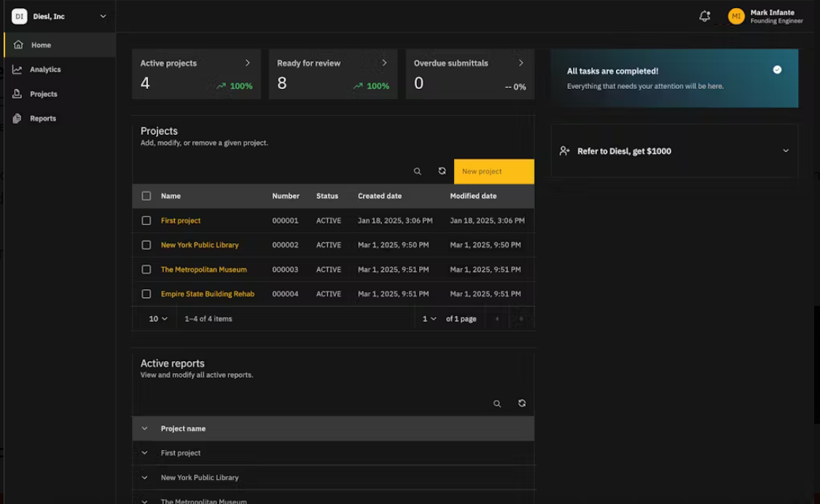Search active reports with magnifier icon
Screen dimensions: 820x504
(x=497, y=403)
